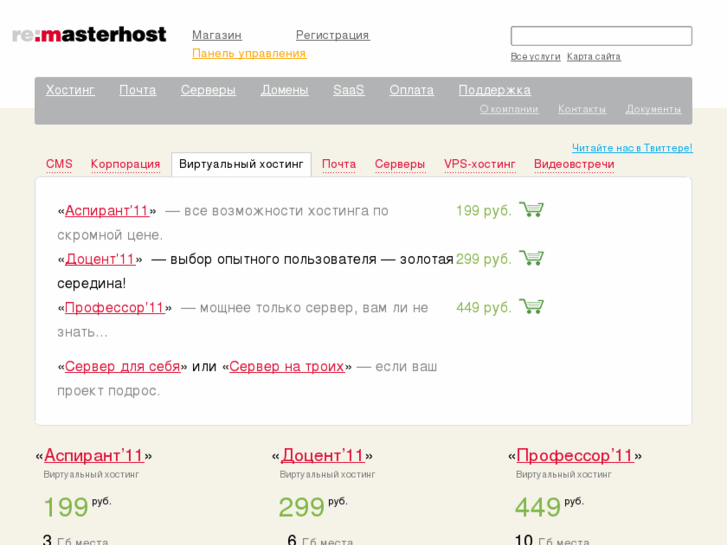Open the Поддержка menu item
The width and height of the screenshot is (727, 545).
(x=495, y=90)
